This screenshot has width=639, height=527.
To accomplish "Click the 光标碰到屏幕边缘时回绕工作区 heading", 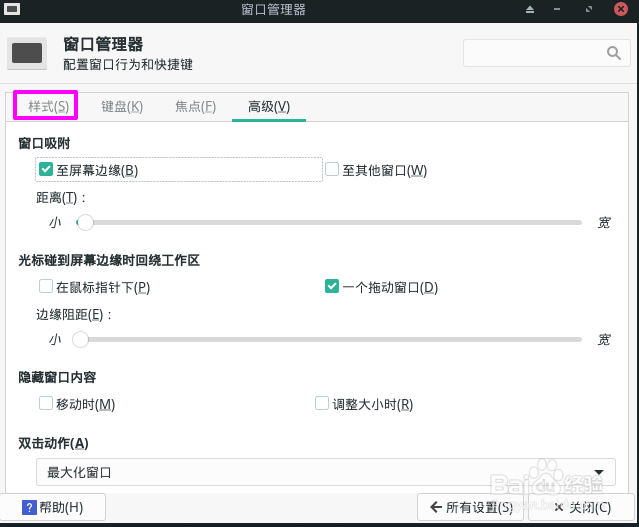I will pos(109,260).
